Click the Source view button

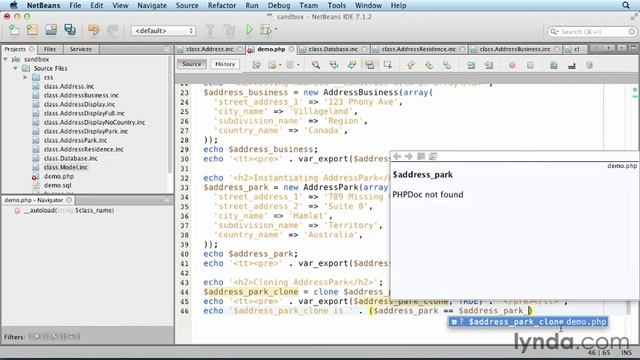click(x=191, y=64)
